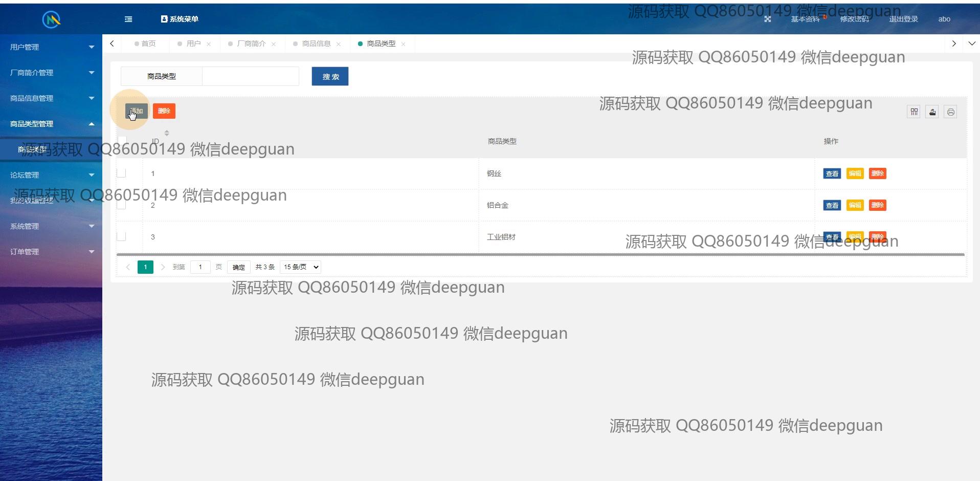Focus the page number jump input
This screenshot has width=980, height=481.
pos(201,267)
